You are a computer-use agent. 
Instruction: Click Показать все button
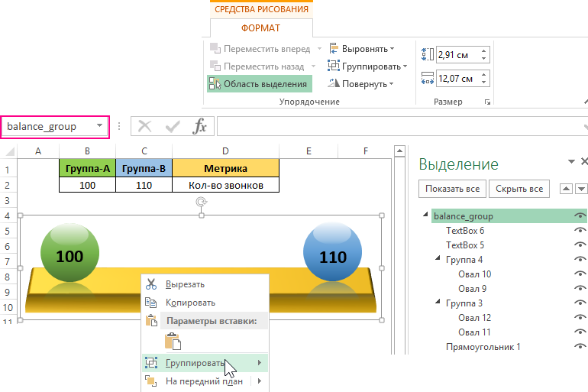pos(452,189)
